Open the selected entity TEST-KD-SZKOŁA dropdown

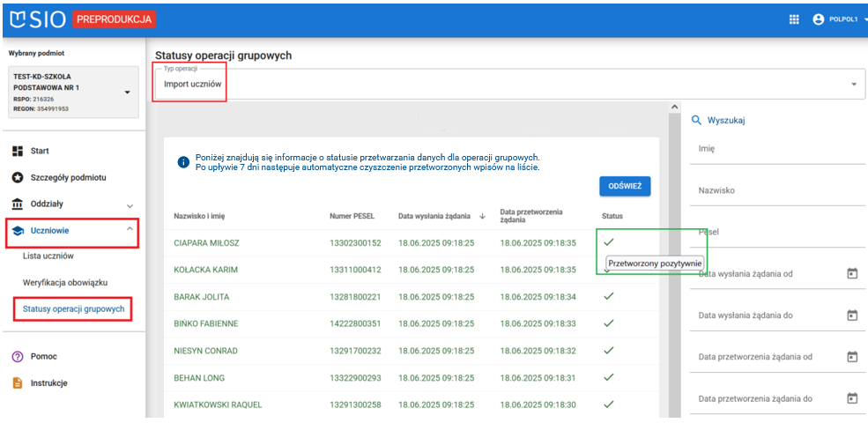click(126, 92)
